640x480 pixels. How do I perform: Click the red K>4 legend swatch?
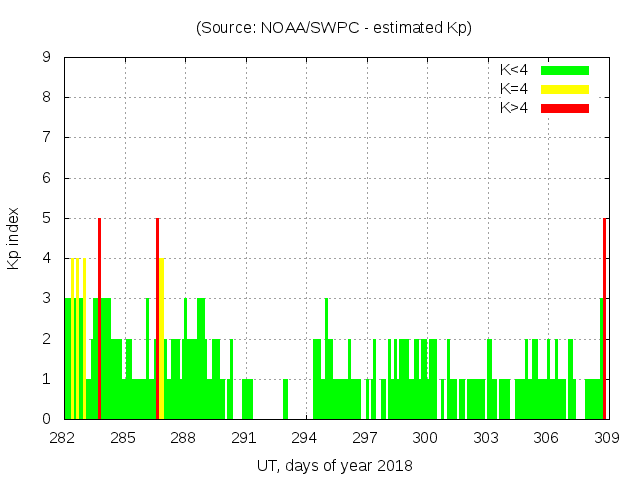pos(565,107)
